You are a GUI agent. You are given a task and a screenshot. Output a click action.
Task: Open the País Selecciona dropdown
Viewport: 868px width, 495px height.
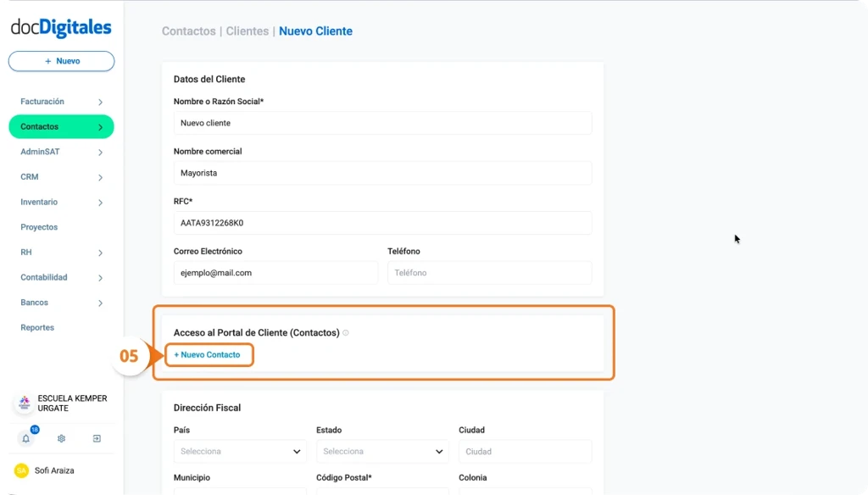(240, 451)
